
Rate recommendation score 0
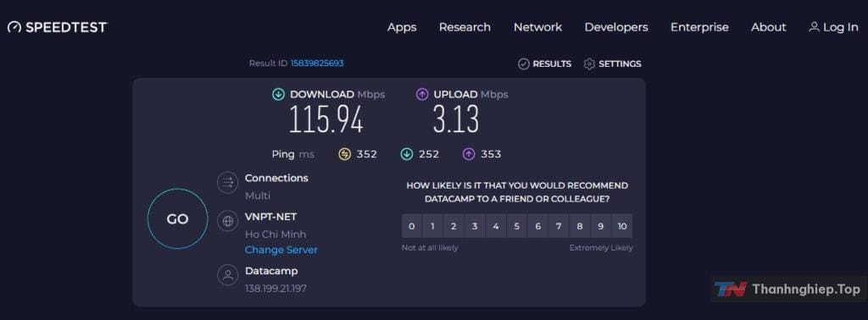411,226
